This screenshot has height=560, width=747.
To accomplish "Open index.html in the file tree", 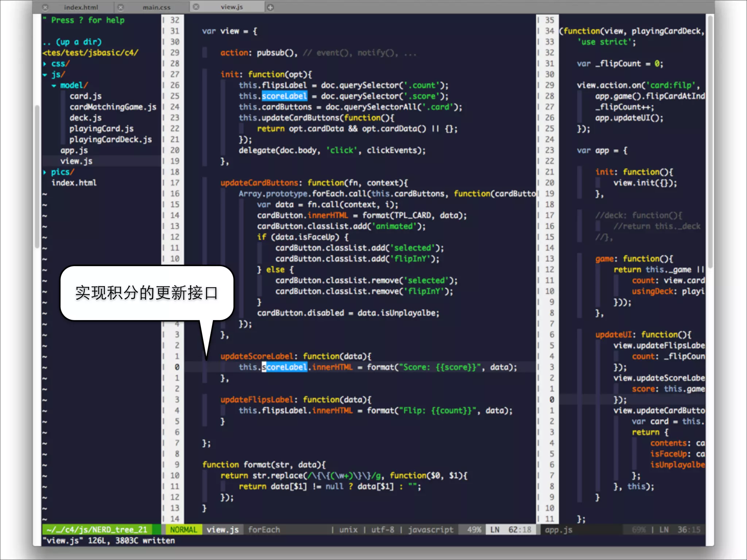I will pos(74,183).
